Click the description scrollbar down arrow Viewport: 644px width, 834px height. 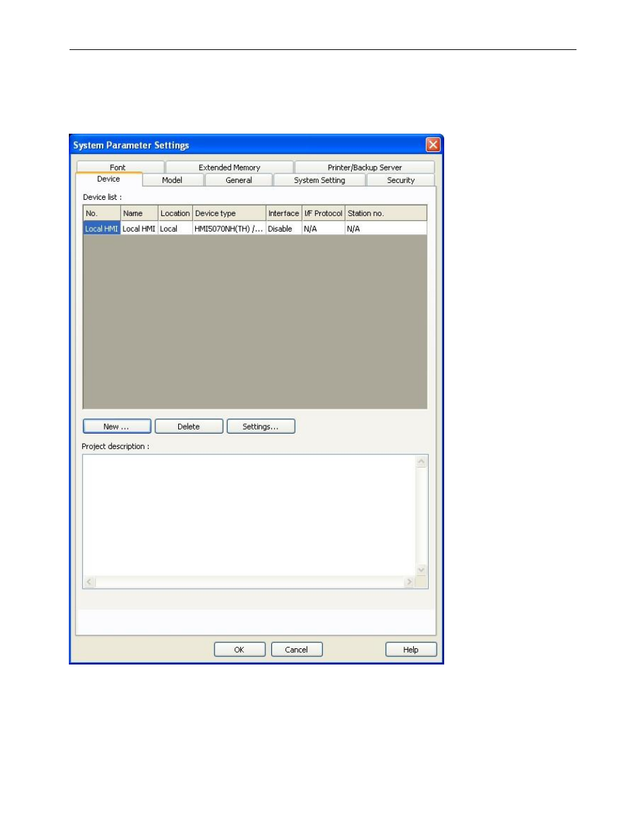tap(422, 570)
